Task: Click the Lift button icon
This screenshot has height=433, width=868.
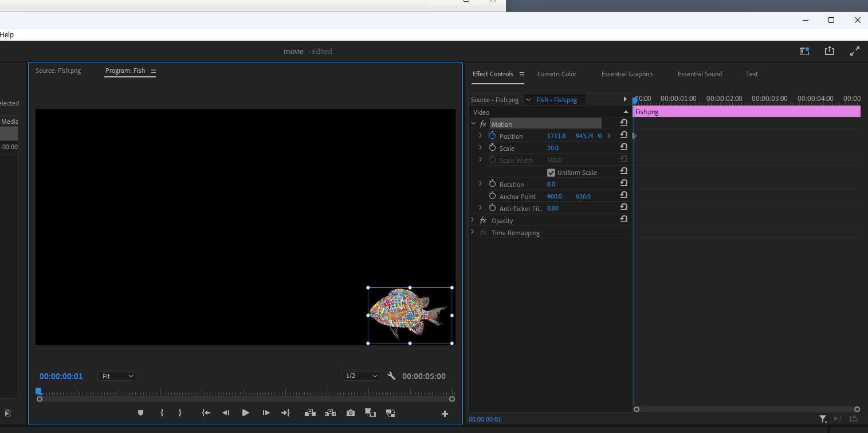Action: (310, 413)
